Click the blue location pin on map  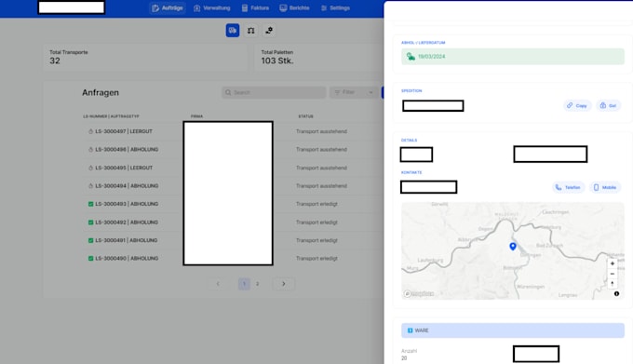(x=513, y=246)
